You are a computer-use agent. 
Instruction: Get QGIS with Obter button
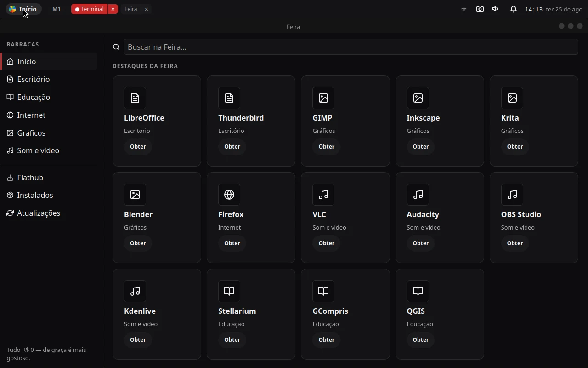click(421, 340)
